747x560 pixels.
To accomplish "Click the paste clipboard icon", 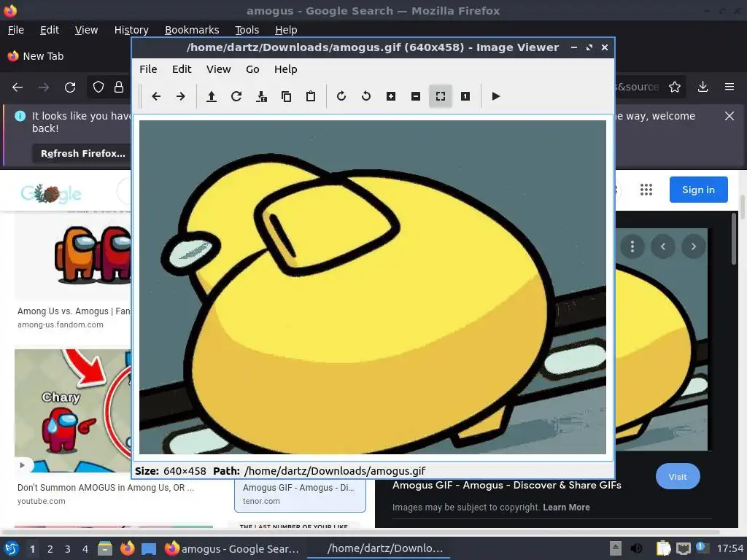I will (x=311, y=97).
